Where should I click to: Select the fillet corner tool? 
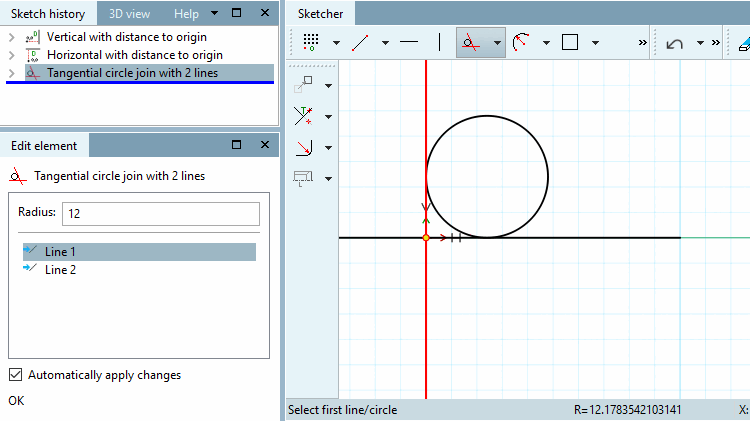point(304,147)
